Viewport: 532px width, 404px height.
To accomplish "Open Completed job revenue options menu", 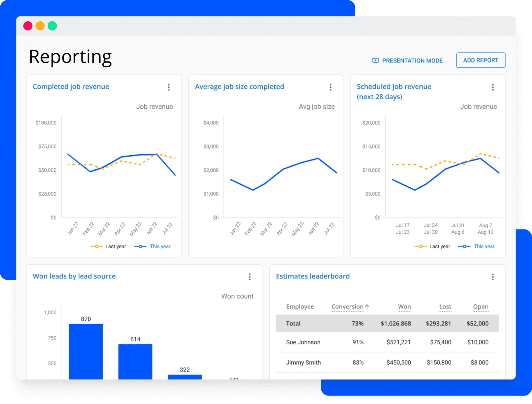I will tap(169, 87).
